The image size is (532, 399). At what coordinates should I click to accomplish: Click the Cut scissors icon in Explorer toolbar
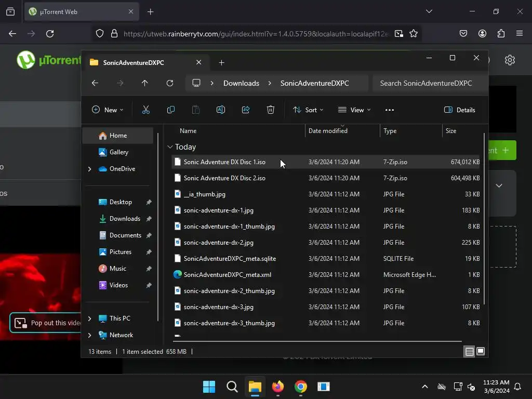145,110
